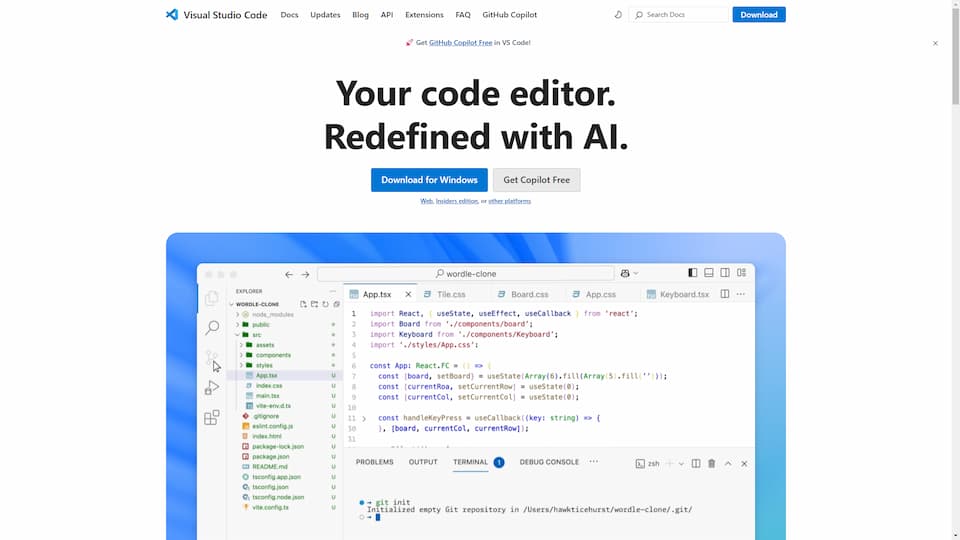Click the Maximize Panel chevron-up icon
The width and height of the screenshot is (960, 540).
(728, 464)
